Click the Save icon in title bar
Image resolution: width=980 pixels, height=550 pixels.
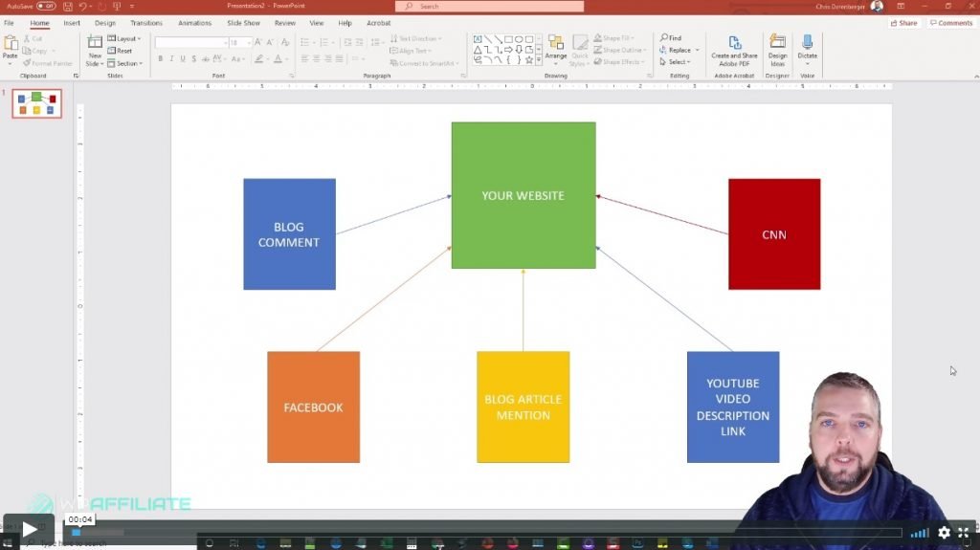pos(68,6)
